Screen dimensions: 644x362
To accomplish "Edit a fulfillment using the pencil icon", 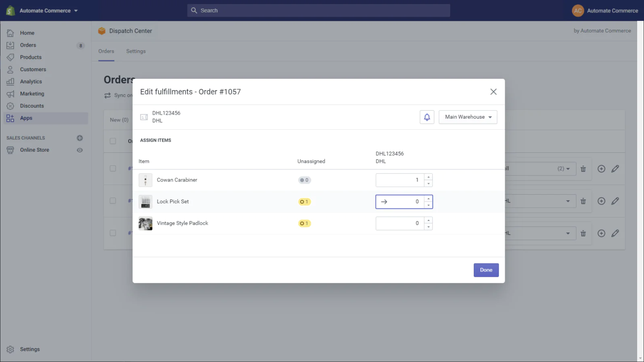I will (615, 169).
